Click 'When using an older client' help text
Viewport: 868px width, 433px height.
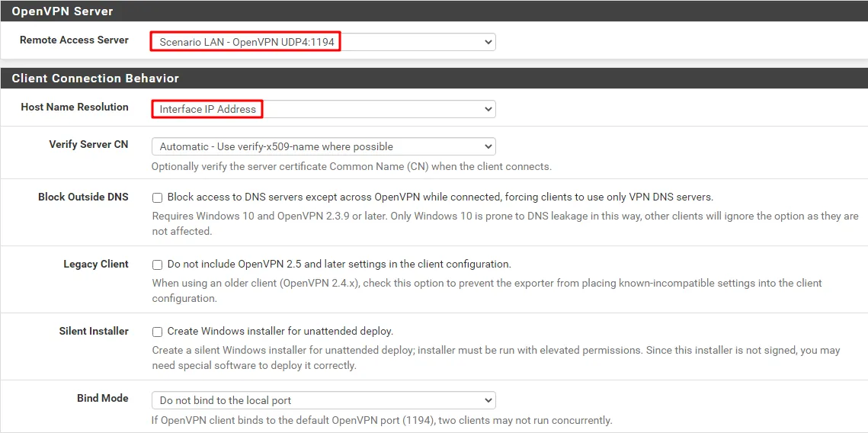click(x=487, y=290)
